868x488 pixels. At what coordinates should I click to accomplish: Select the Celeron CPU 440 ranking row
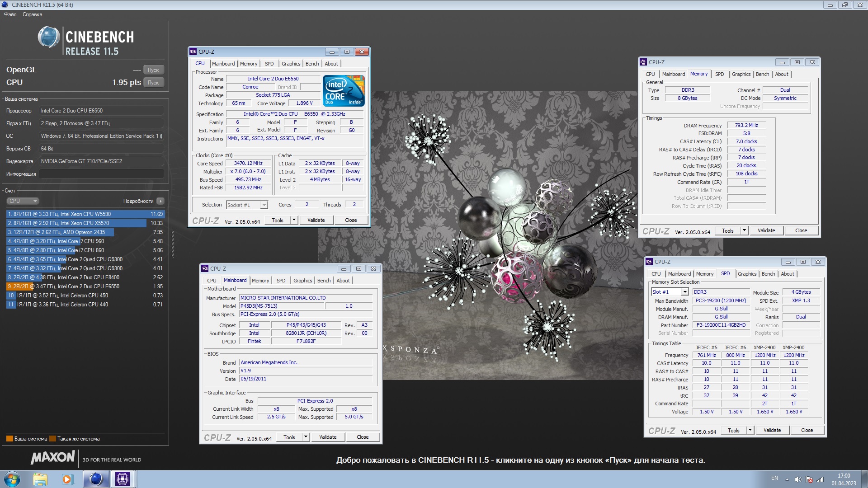85,305
